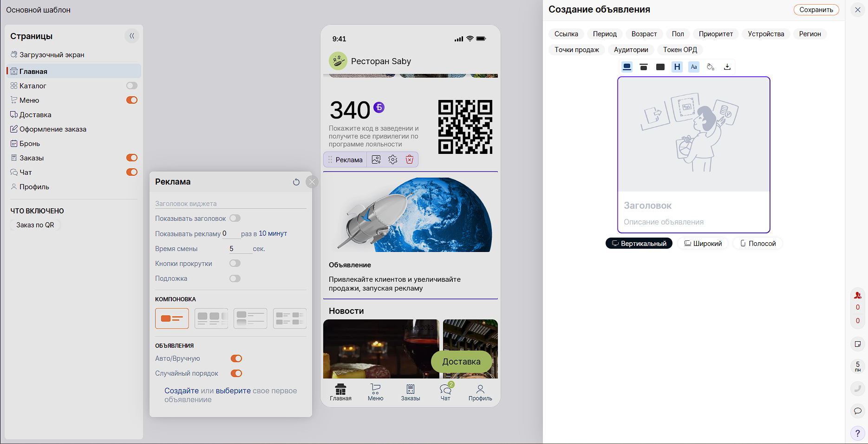Screen dimensions: 868x444
Task: Tap the Заказы icon in the phone's bottom navigation
Action: (411, 392)
